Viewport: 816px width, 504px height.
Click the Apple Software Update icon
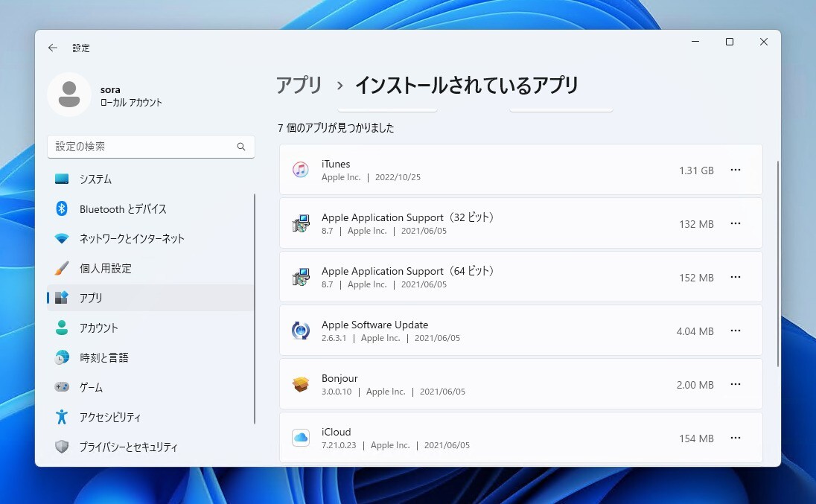coord(301,331)
